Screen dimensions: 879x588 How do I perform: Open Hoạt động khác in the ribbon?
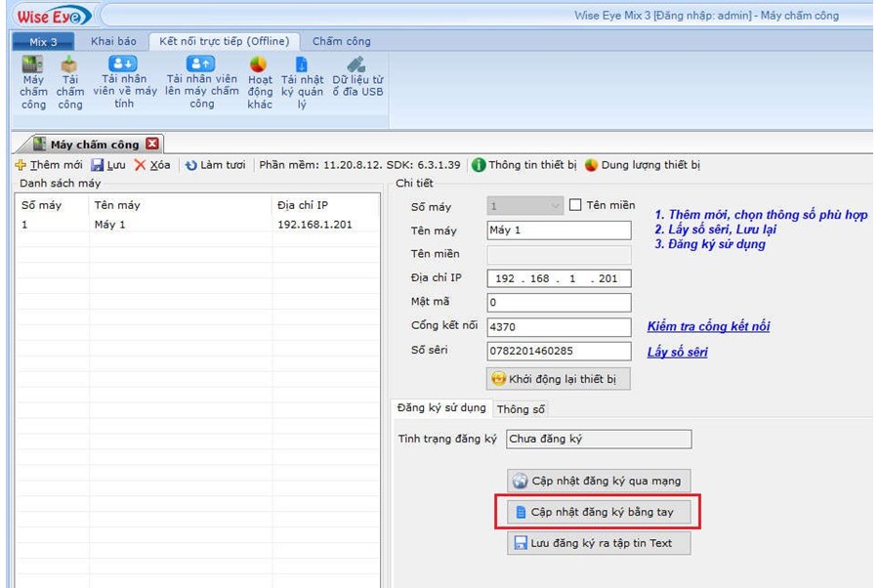click(x=260, y=83)
